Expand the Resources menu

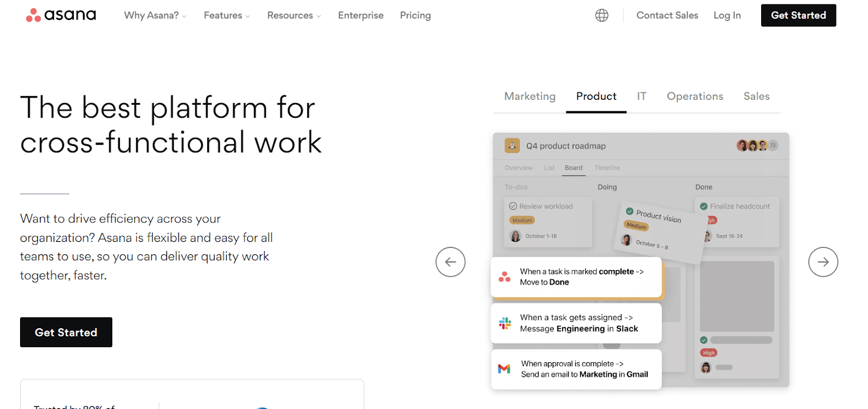tap(294, 15)
